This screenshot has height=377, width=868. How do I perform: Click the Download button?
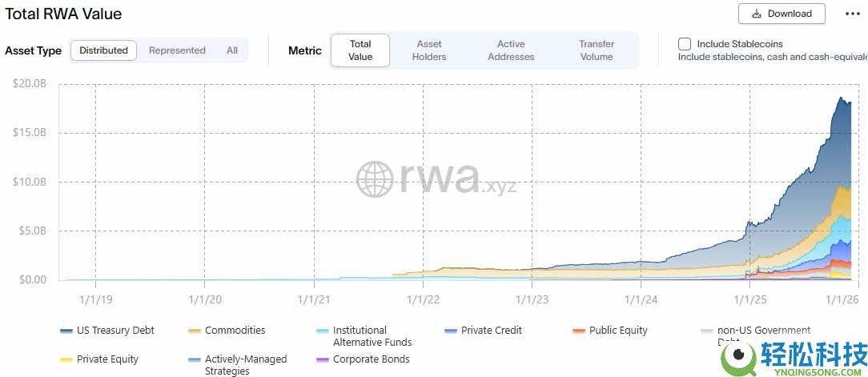point(781,14)
